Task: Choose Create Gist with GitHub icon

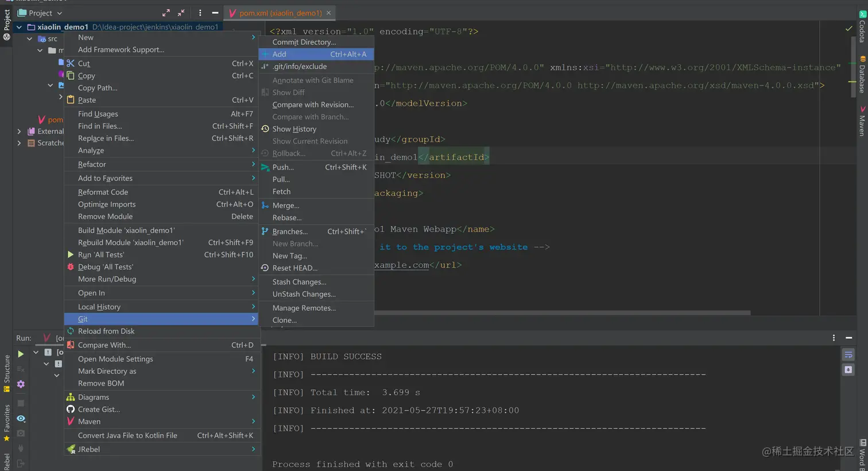Action: 161,410
